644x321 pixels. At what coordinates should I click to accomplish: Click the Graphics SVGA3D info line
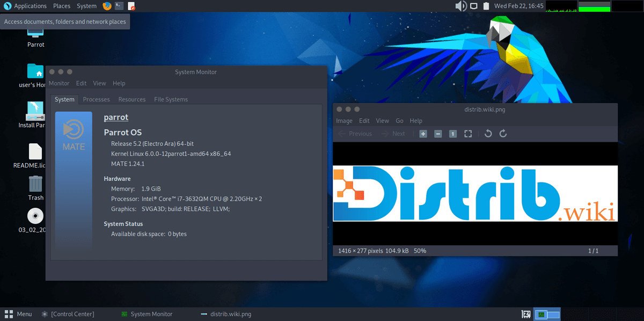coord(170,209)
